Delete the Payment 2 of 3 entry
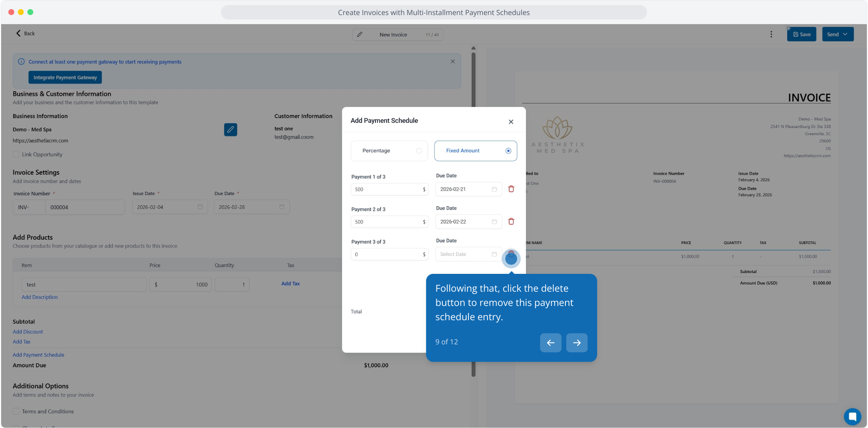Screen dimensions: 868x428 (x=511, y=222)
